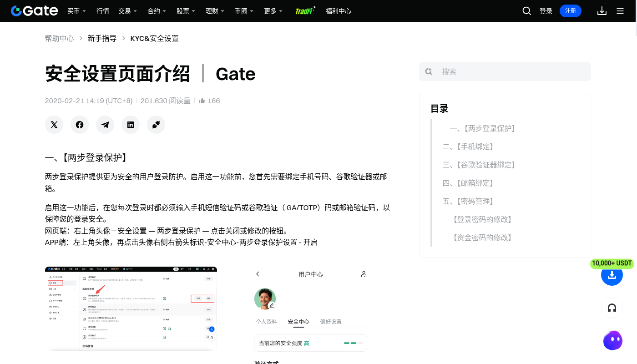637x364 pixels.
Task: Open the search magnifier in header
Action: point(527,11)
